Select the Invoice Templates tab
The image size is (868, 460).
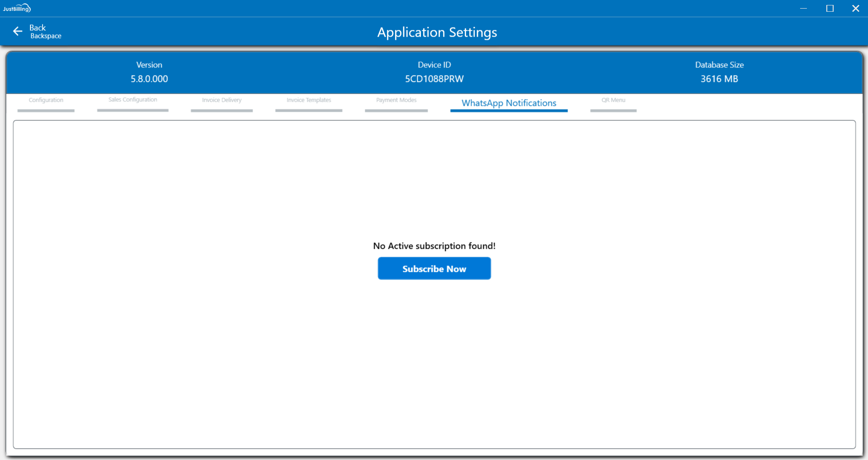click(x=309, y=100)
